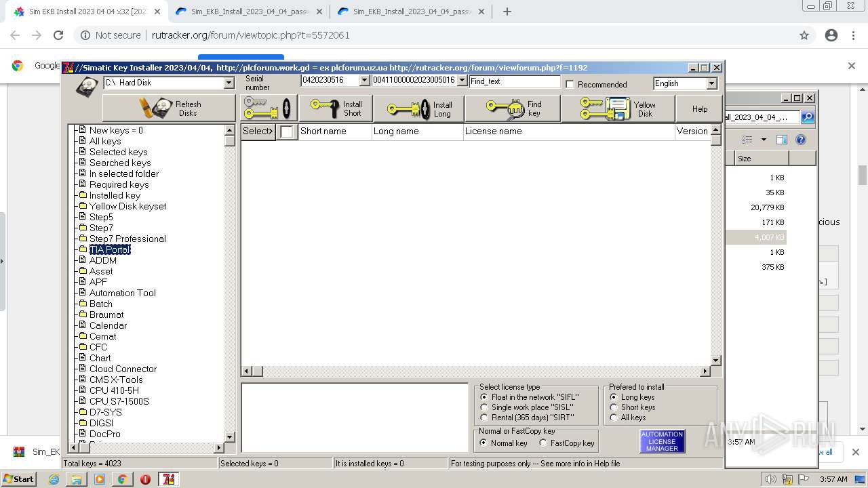868x488 pixels.
Task: Click the tree list down scroll arrow
Action: pos(229,437)
